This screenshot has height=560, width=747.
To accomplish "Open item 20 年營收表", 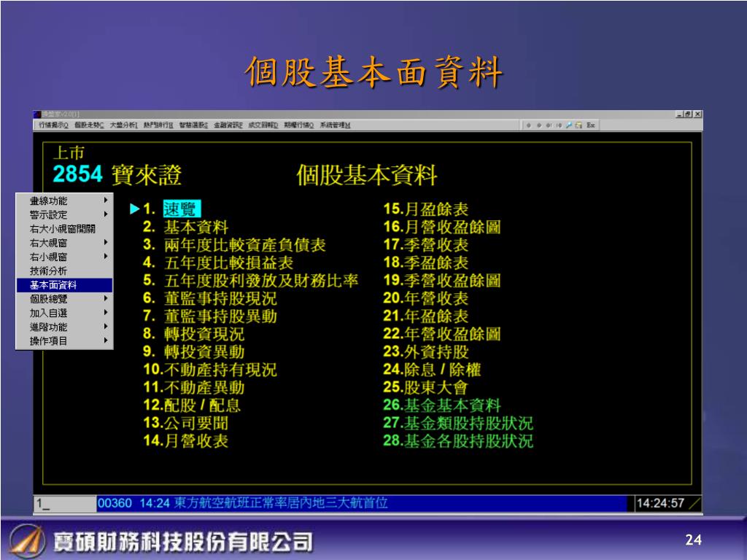I will coord(426,298).
